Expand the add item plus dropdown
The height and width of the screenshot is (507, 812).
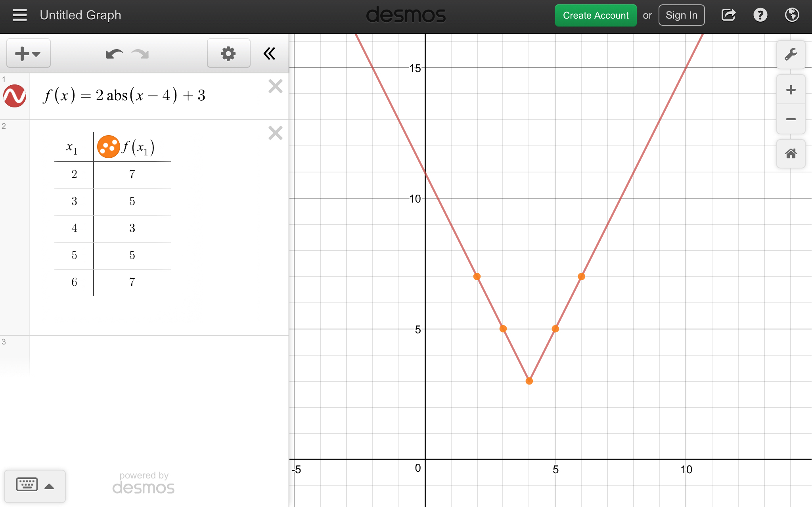tap(28, 54)
